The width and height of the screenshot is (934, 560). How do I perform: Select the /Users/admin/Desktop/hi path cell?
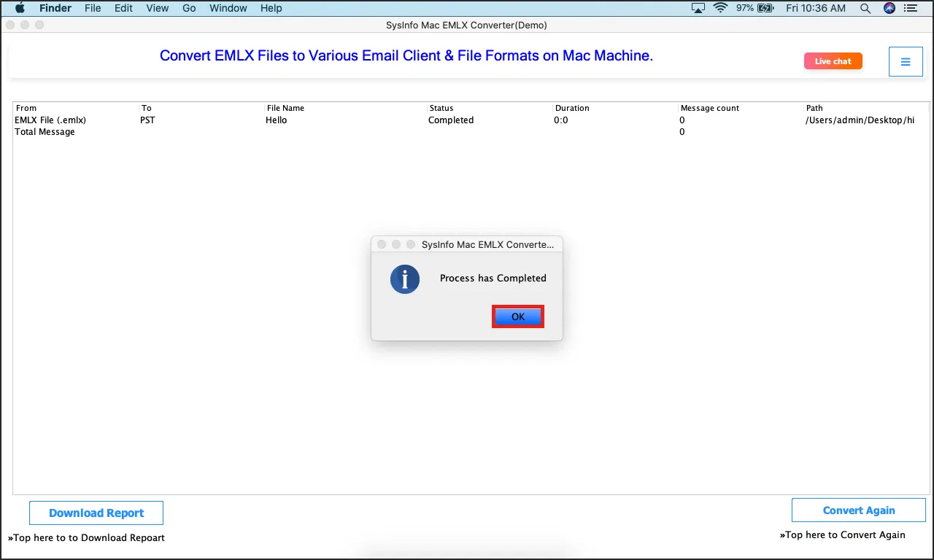[860, 120]
